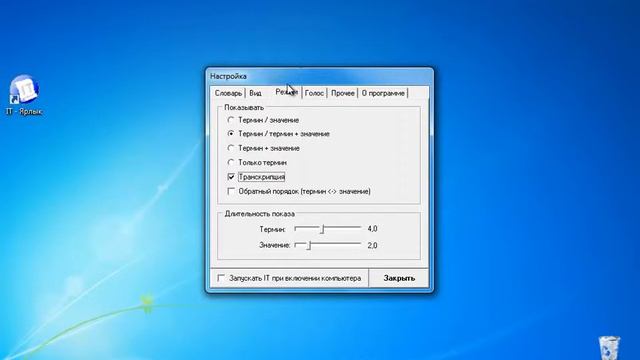Click the Термин duration value 4,0
640x360 pixels.
(x=372, y=229)
